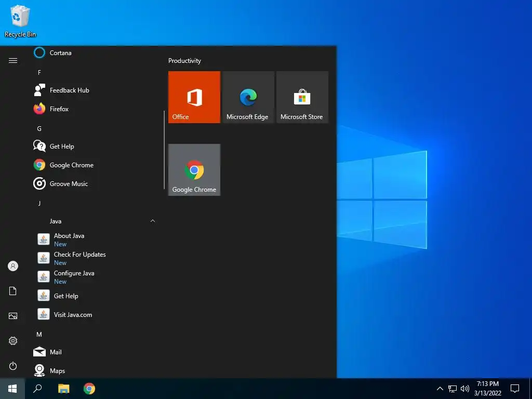Viewport: 532px width, 399px height.
Task: Open Firefox from the Start menu list
Action: 95,109
